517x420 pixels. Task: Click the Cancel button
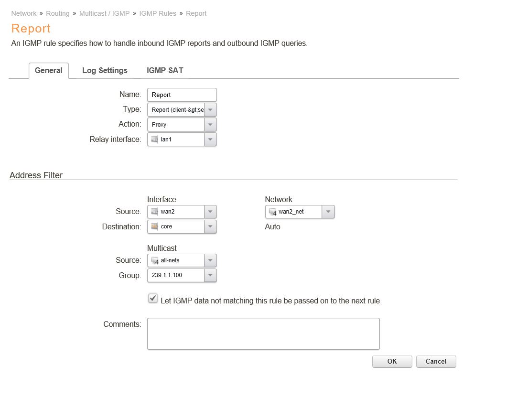coord(436,361)
